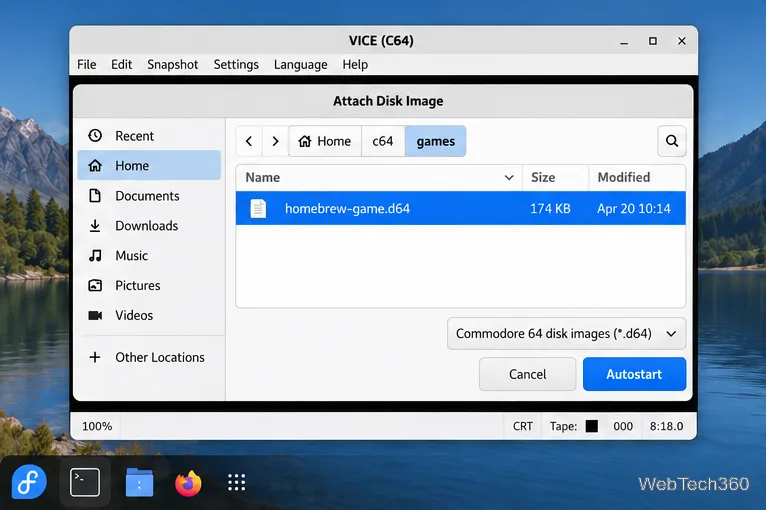Select the homebrew-game.d64 file name
This screenshot has height=510, width=766.
tap(347, 209)
